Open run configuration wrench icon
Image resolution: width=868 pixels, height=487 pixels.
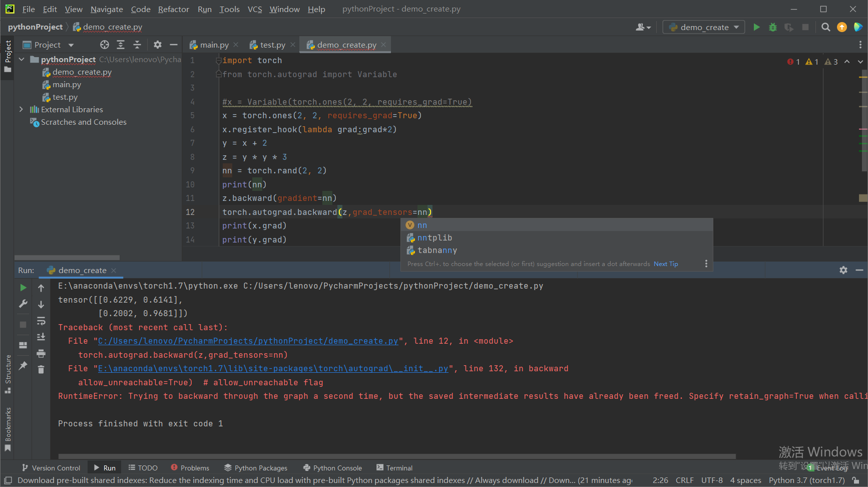(x=23, y=304)
